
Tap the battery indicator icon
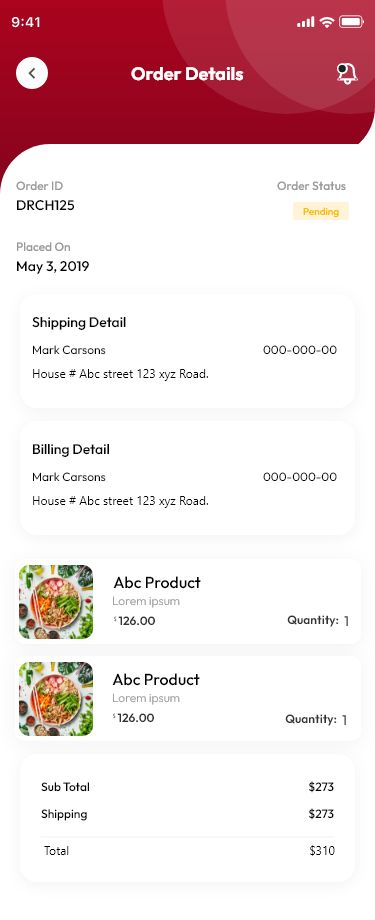pos(352,22)
